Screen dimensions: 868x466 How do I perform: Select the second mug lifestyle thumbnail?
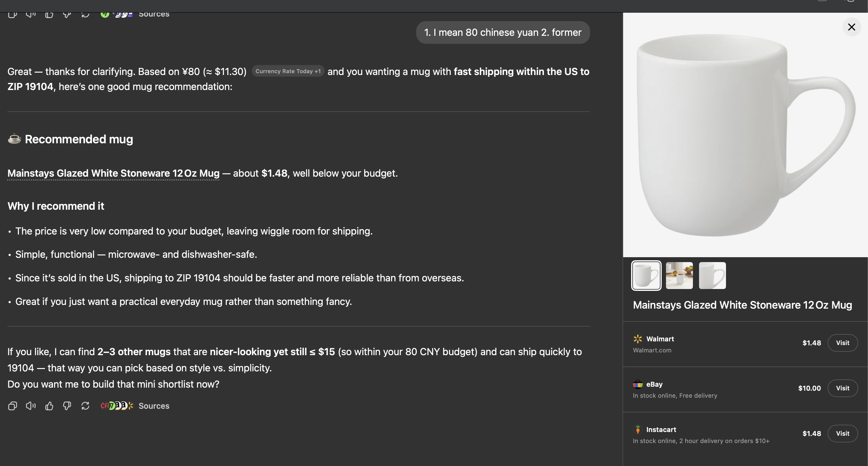click(679, 276)
